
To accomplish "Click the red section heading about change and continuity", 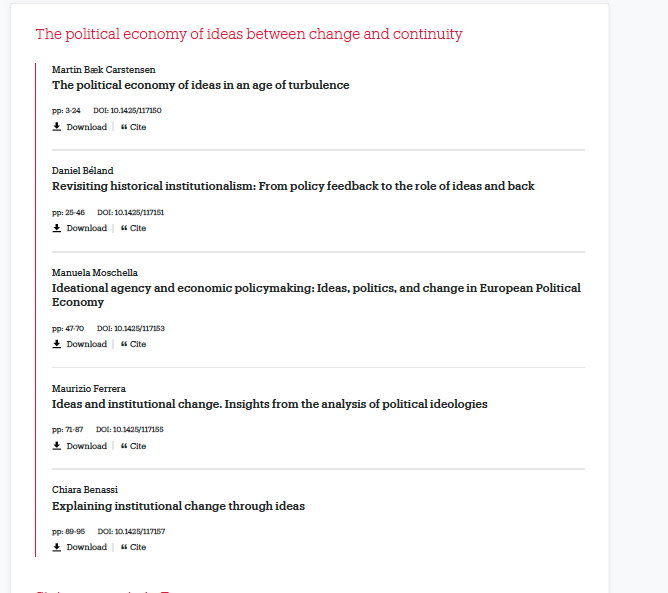I will 249,34.
